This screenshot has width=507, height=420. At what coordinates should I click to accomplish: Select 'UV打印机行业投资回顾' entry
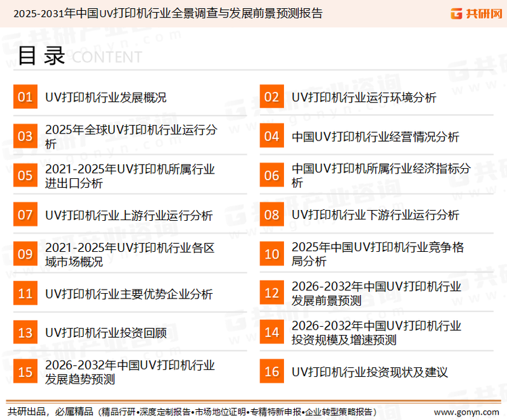pyautogui.click(x=105, y=333)
